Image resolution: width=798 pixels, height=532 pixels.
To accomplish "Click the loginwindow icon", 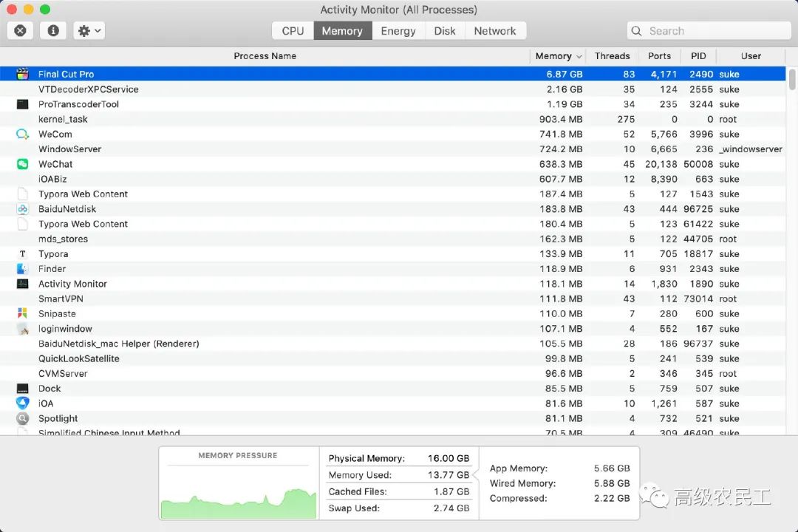I will [x=22, y=329].
